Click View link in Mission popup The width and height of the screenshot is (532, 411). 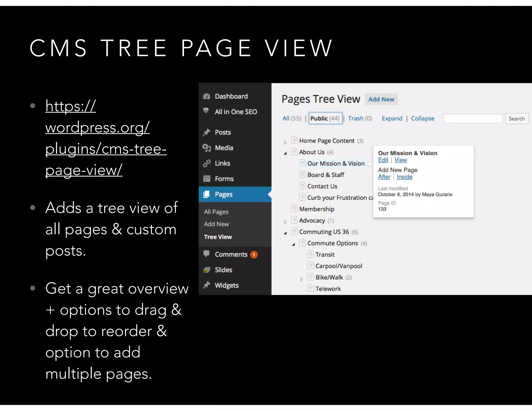tap(401, 160)
